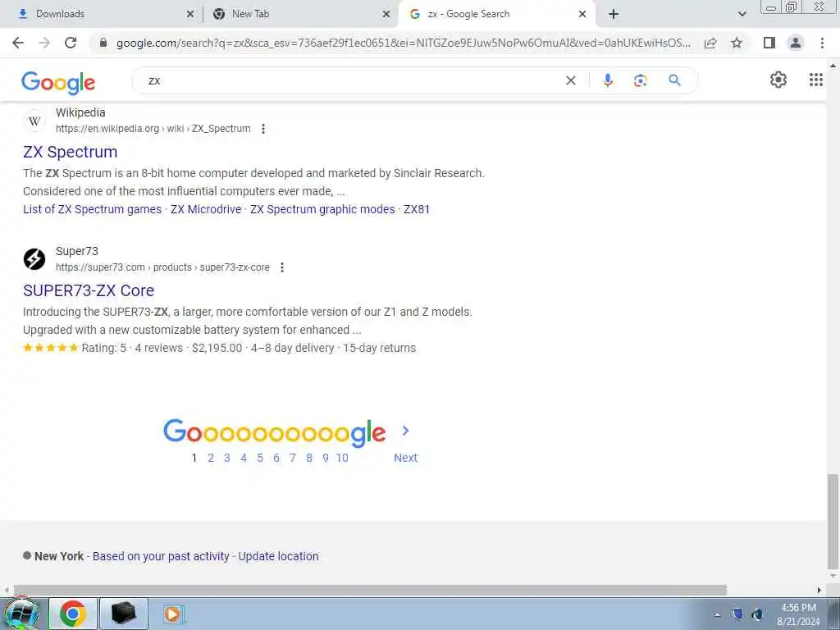This screenshot has height=630, width=840.
Task: Submit search with magnifier icon
Action: [674, 80]
